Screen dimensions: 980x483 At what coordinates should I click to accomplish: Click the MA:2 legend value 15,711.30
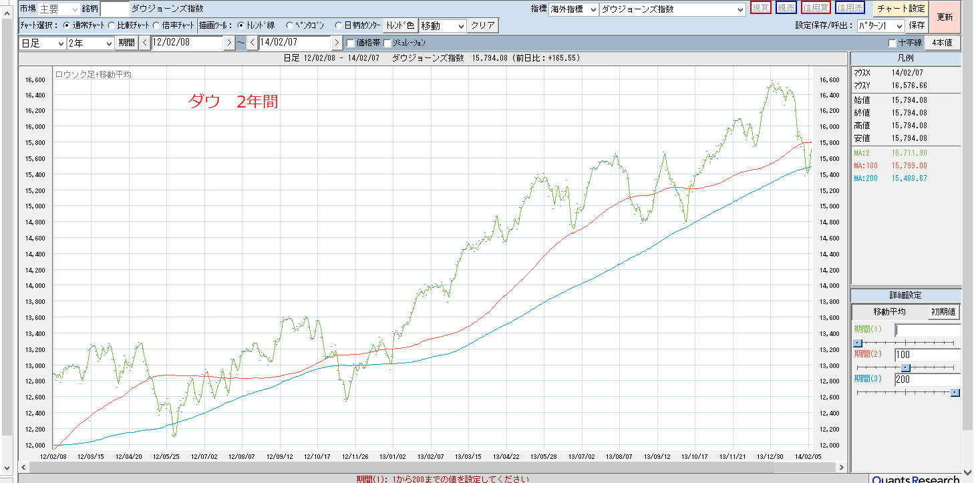(x=909, y=153)
